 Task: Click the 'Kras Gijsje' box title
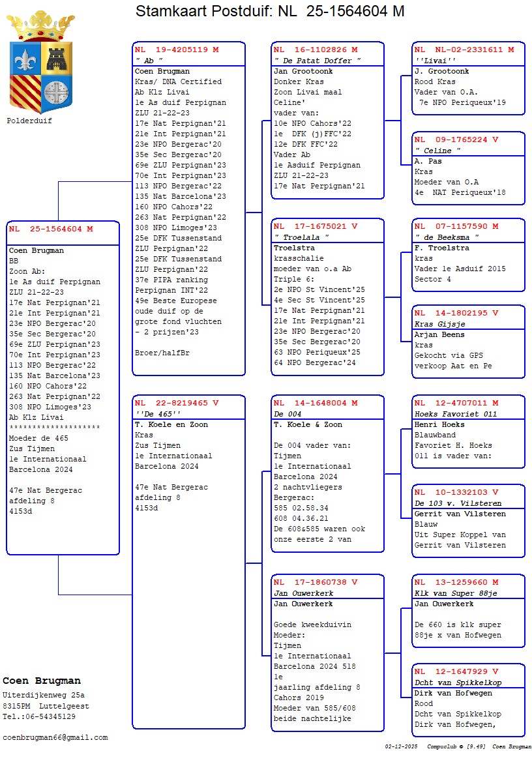[x=439, y=324]
